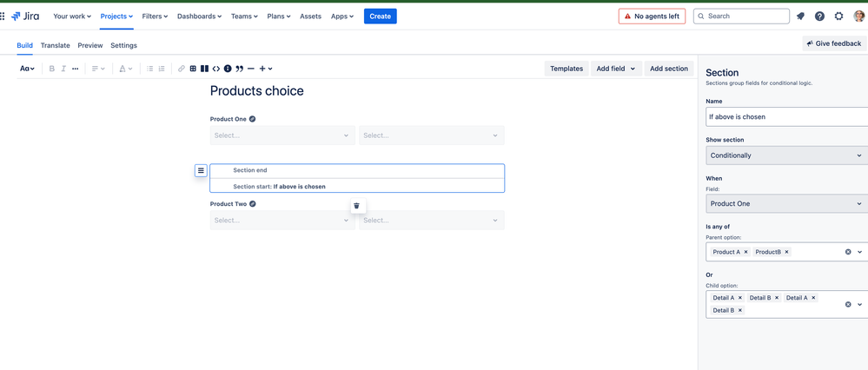Open the Filters menu

pos(155,16)
